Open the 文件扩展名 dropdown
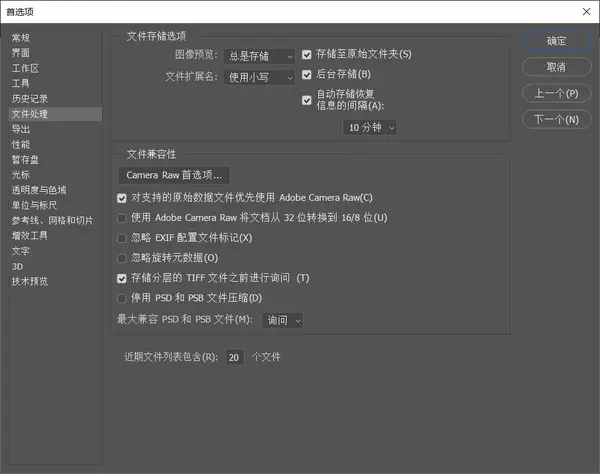Screen dimensions: 600x474 point(259,78)
